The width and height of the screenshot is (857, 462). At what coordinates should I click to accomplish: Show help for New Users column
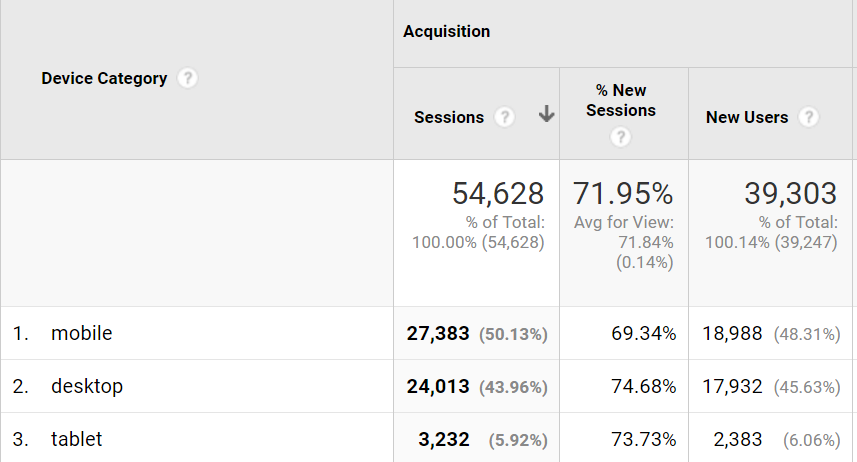point(809,117)
